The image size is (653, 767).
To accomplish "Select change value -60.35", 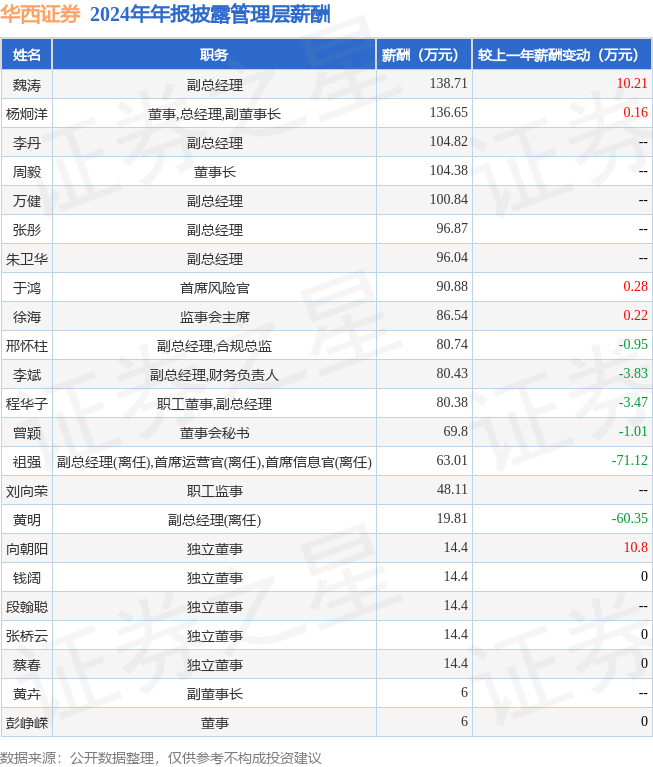I will point(630,518).
